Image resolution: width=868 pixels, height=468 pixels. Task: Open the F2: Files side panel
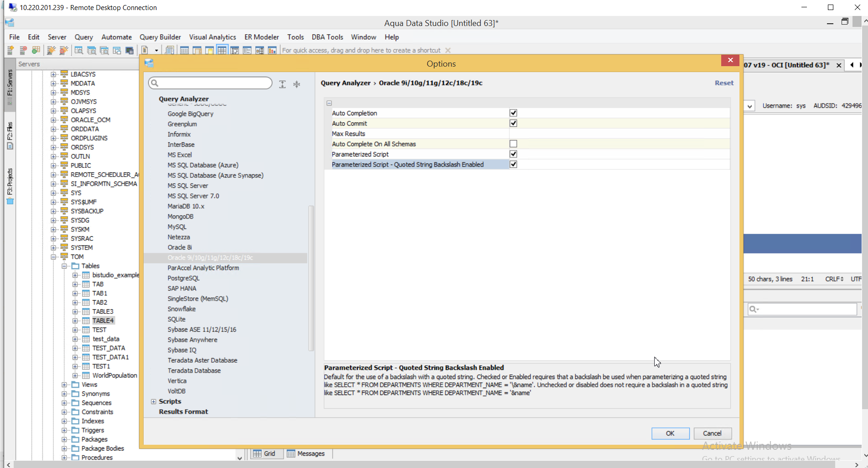click(10, 135)
